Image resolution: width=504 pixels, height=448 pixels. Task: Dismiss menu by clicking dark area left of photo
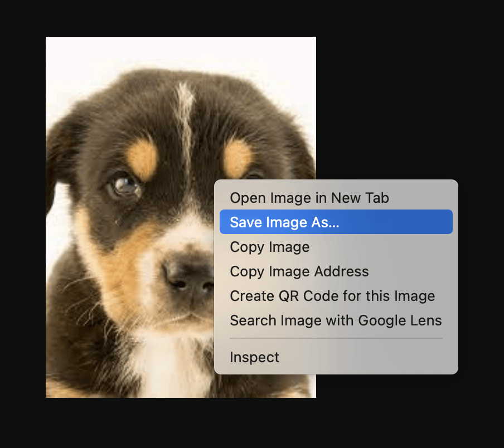(22, 223)
